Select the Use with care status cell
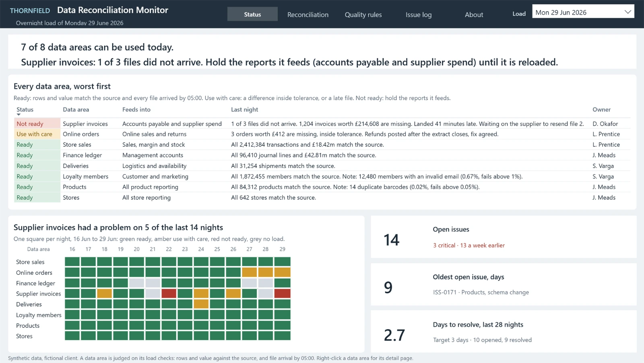This screenshot has width=644, height=363. click(37, 134)
